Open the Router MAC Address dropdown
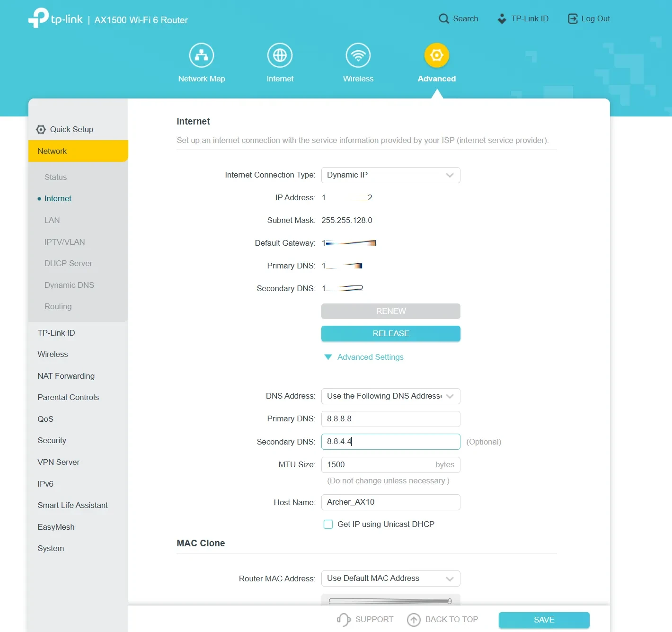 tap(390, 579)
